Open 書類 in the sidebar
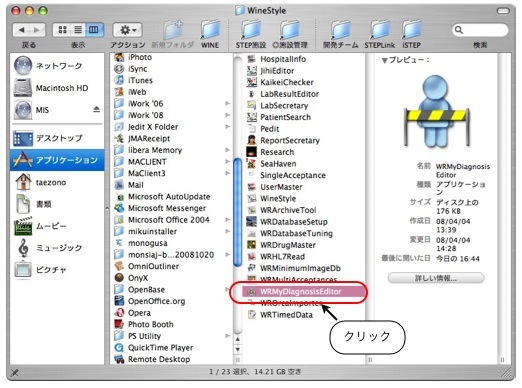Image resolution: width=522 pixels, height=388 pixels. point(57,204)
